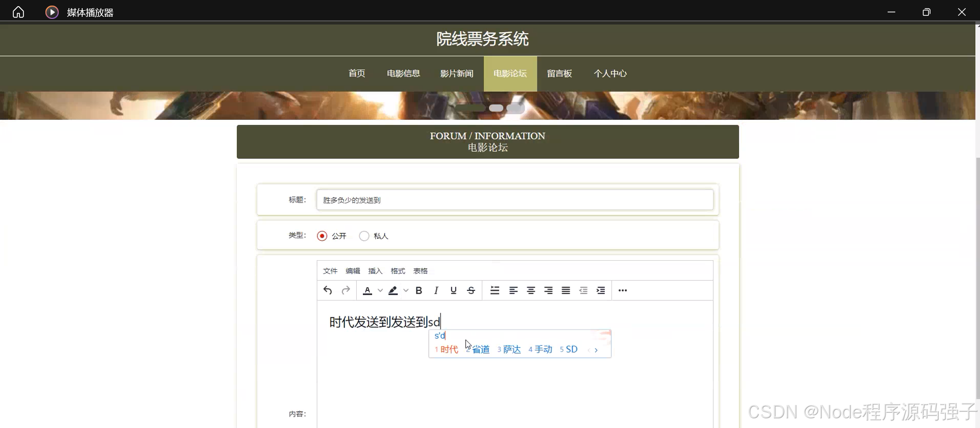Open 个人中心 navigation tab
980x428 pixels.
coord(610,73)
